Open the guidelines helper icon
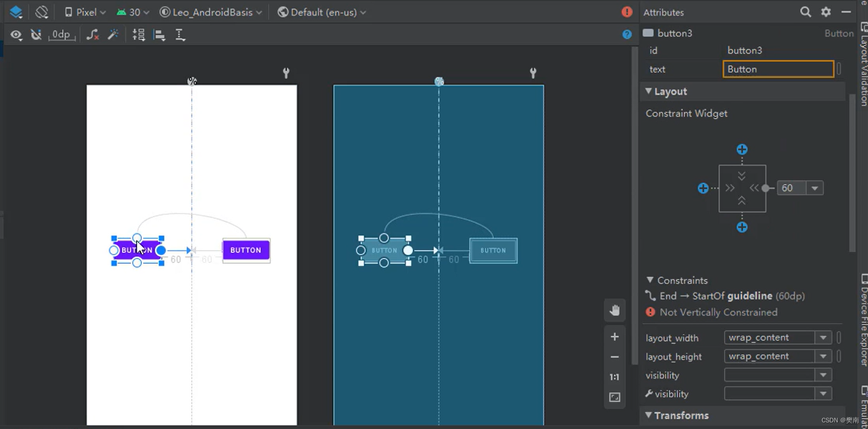Viewport: 868px width, 429px height. tap(180, 35)
